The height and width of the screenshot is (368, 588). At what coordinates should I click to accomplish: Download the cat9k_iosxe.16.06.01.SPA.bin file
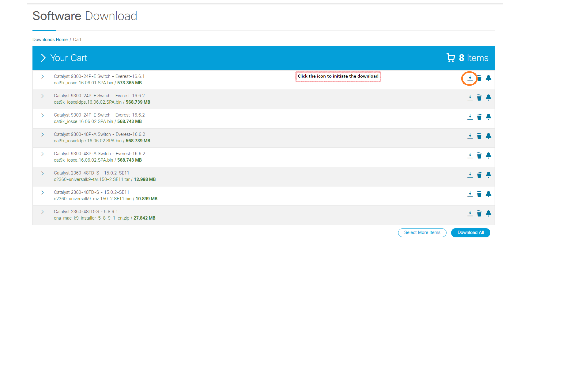point(470,79)
